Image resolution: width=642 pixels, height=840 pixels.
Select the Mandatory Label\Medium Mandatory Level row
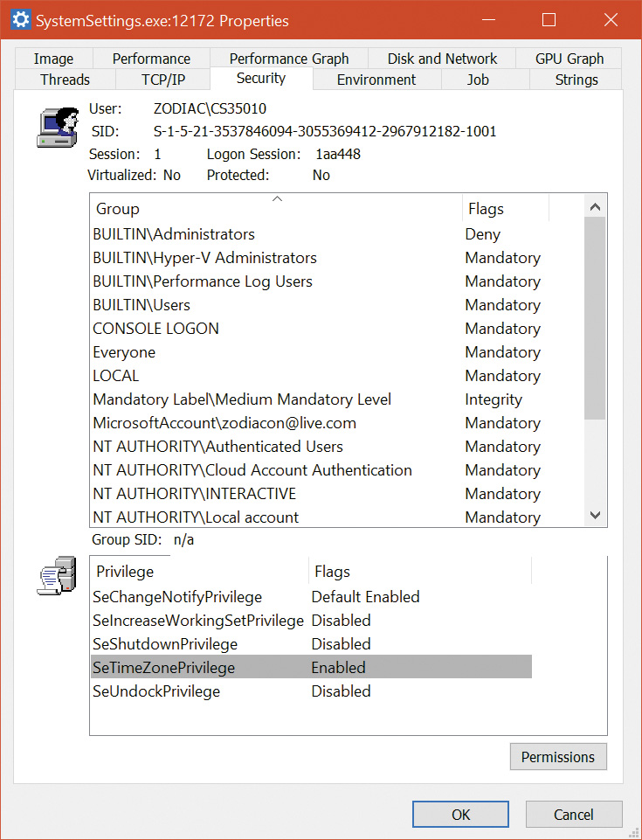pyautogui.click(x=242, y=399)
